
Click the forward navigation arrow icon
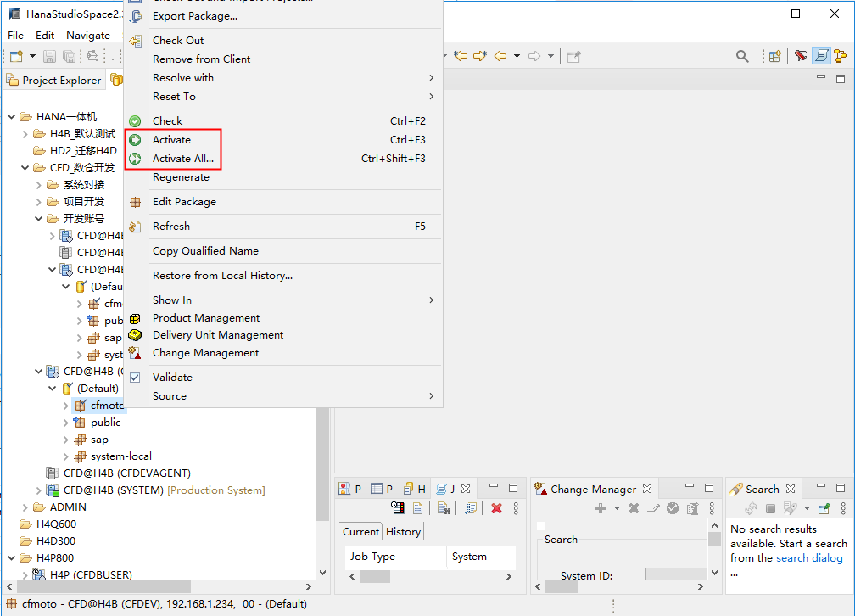(x=534, y=56)
